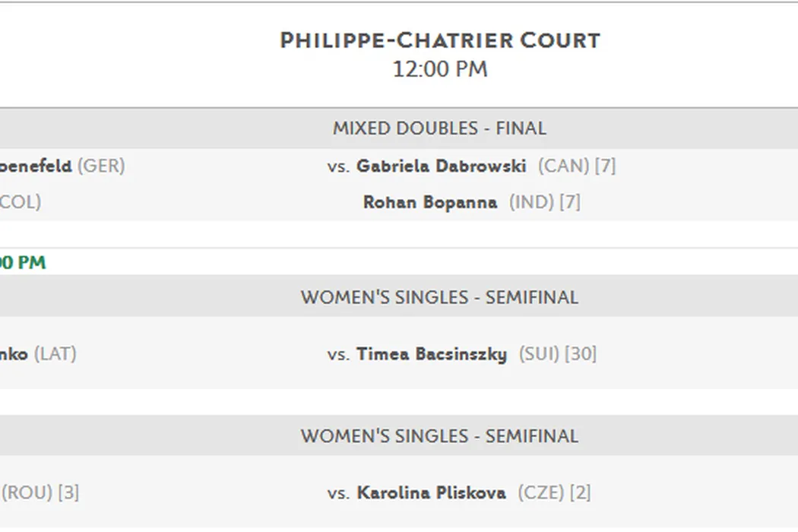Screen dimensions: 798x532
Task: Click the Philippe-Chatrier Court heading
Action: point(439,40)
